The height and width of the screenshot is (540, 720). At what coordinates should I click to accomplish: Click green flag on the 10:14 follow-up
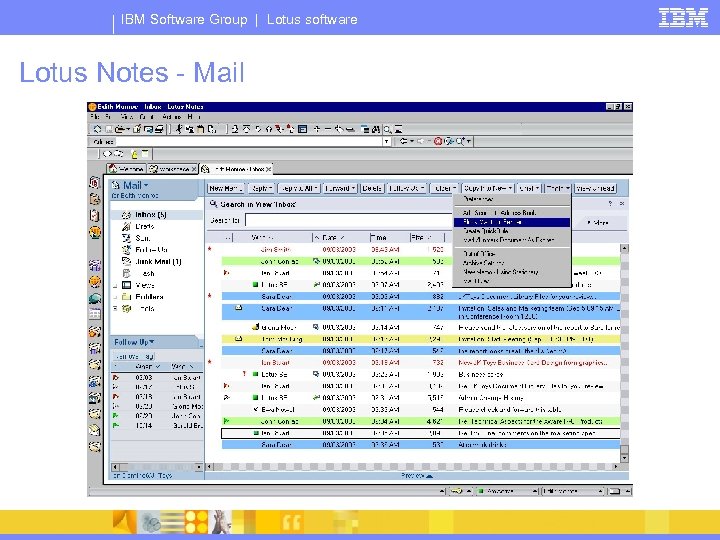[116, 425]
